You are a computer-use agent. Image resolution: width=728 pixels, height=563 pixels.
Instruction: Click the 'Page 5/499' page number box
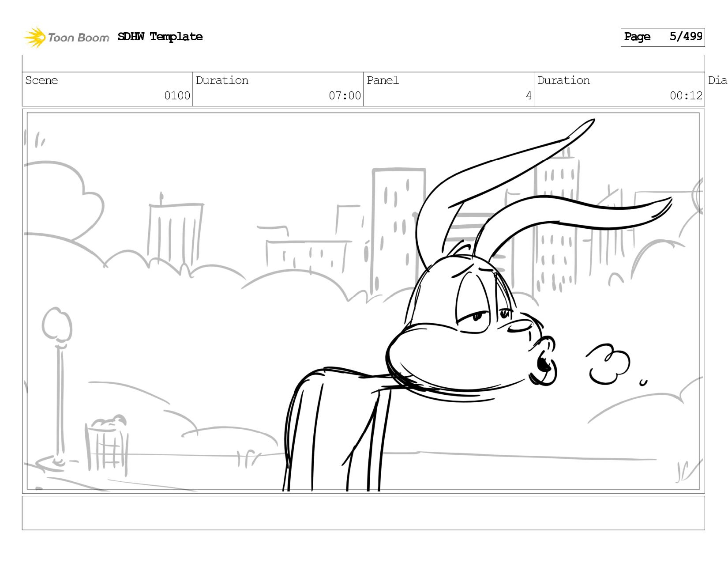click(663, 37)
